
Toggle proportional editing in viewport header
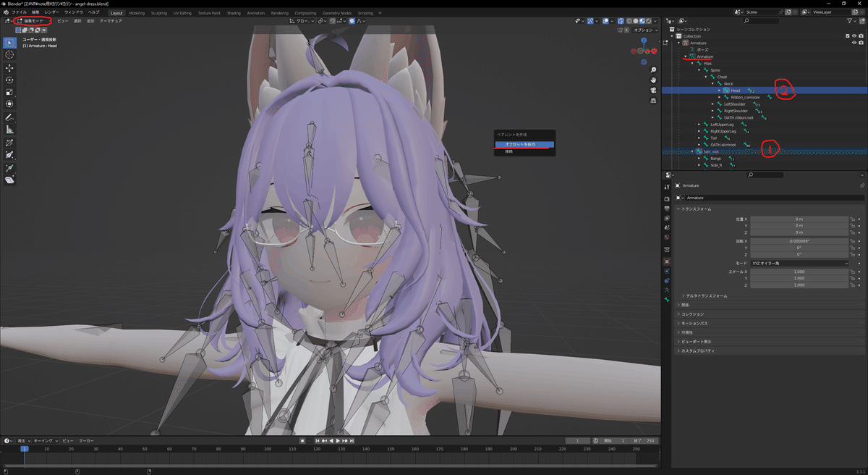[x=352, y=21]
